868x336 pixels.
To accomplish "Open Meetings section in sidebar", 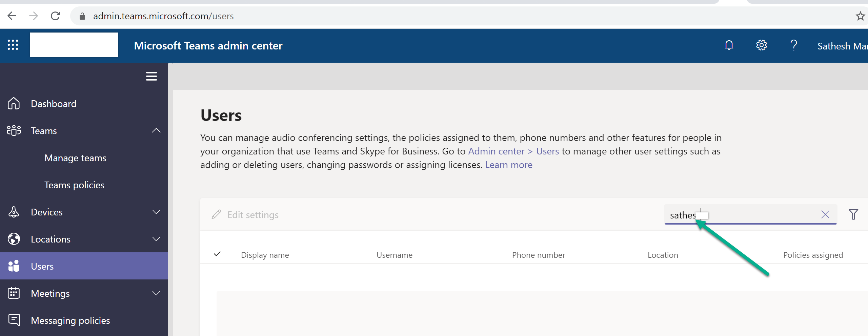I will pyautogui.click(x=84, y=293).
